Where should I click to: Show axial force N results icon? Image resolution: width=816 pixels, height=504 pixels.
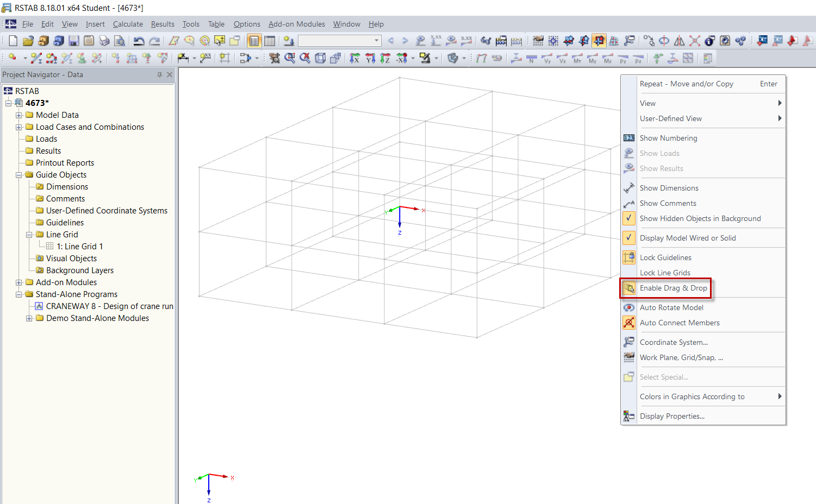[532, 58]
